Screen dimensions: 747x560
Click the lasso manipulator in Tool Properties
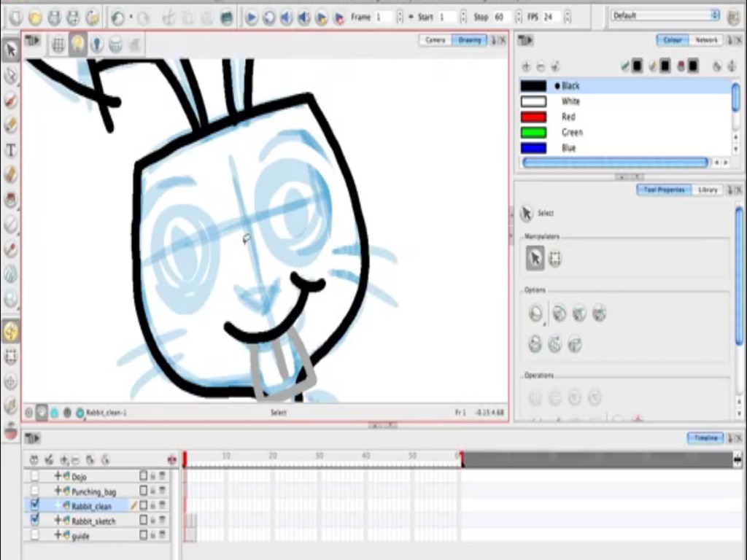click(555, 259)
